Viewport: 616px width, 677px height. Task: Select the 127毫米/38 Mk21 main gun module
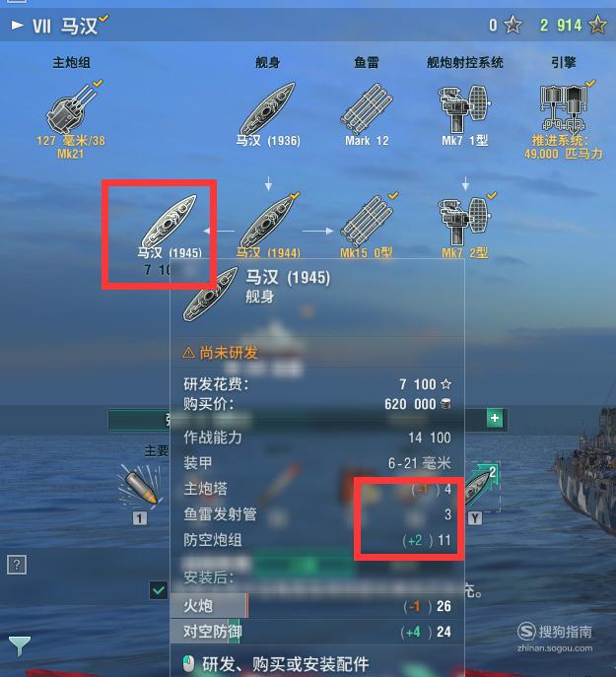70,118
